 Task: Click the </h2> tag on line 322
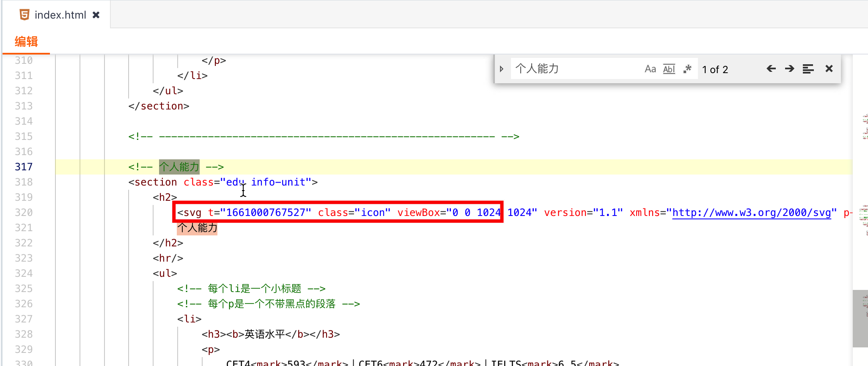tap(168, 243)
